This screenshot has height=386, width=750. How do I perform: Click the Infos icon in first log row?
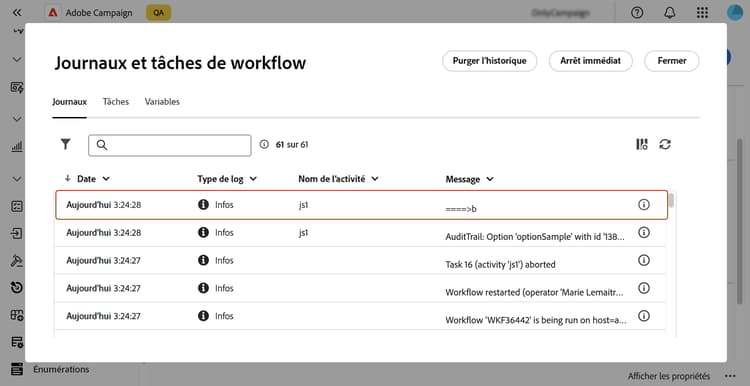[x=203, y=205]
